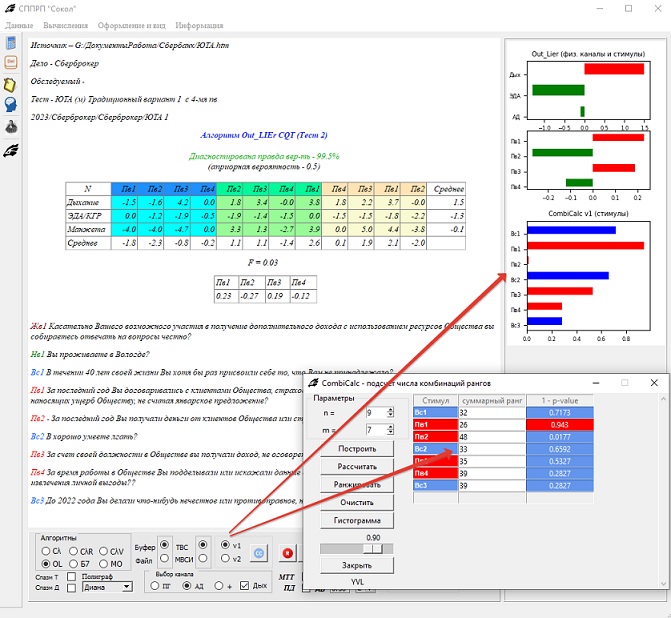The height and width of the screenshot is (618, 671).
Task: Select the Б7 algorithm radio button
Action: [x=74, y=564]
